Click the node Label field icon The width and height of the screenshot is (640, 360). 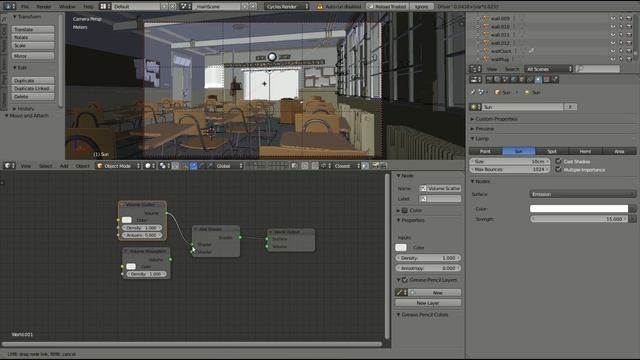pyautogui.click(x=423, y=199)
